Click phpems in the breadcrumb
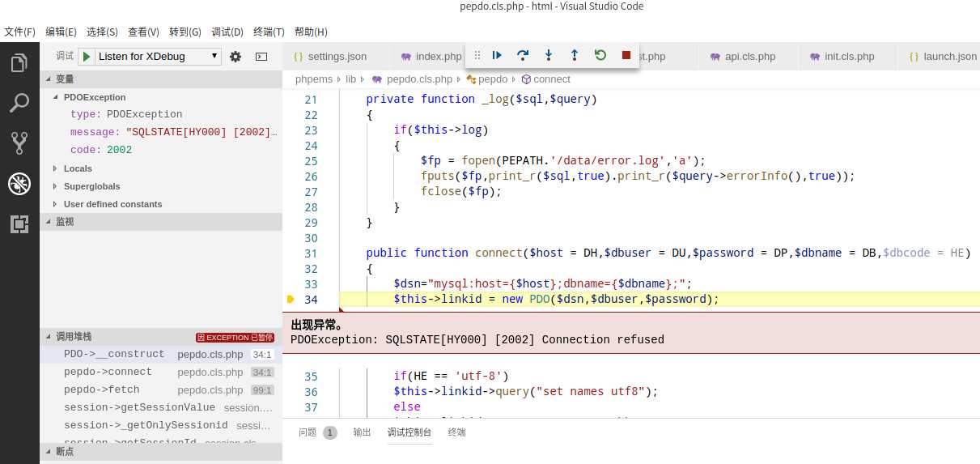This screenshot has height=464, width=980. 314,79
